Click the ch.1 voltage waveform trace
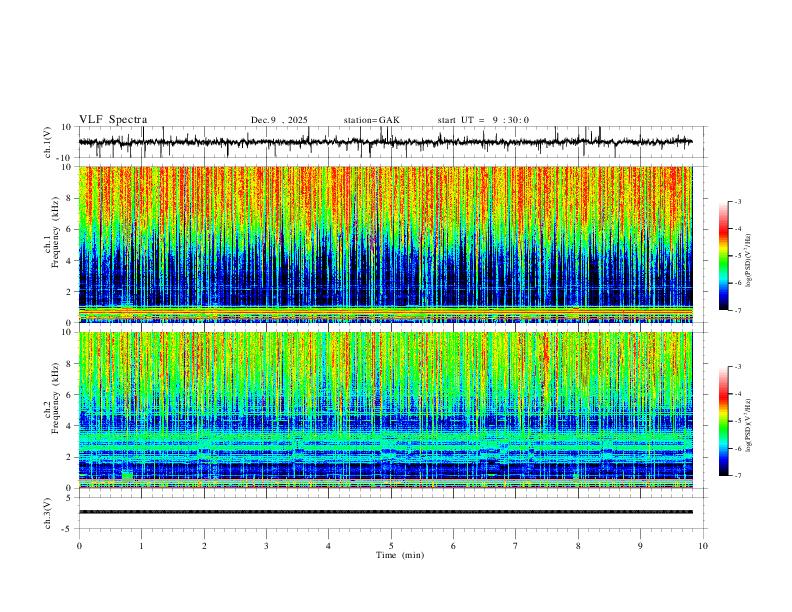This screenshot has height=612, width=792. tap(385, 142)
